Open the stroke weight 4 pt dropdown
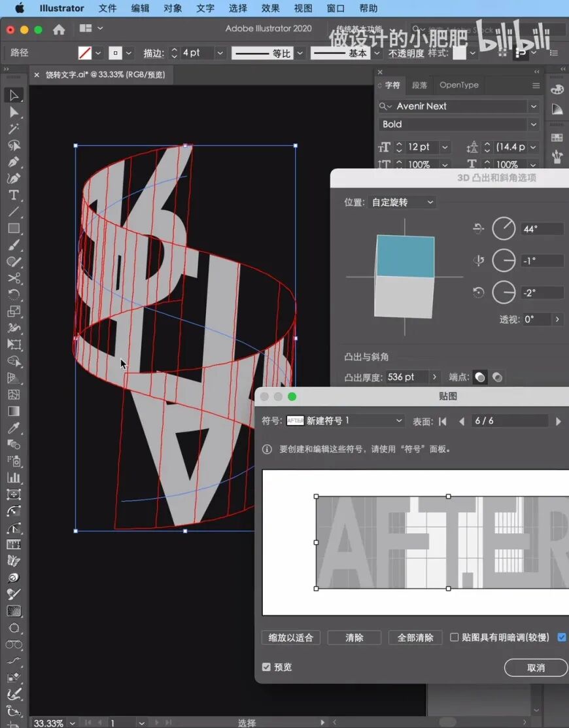569x728 pixels. pos(220,53)
